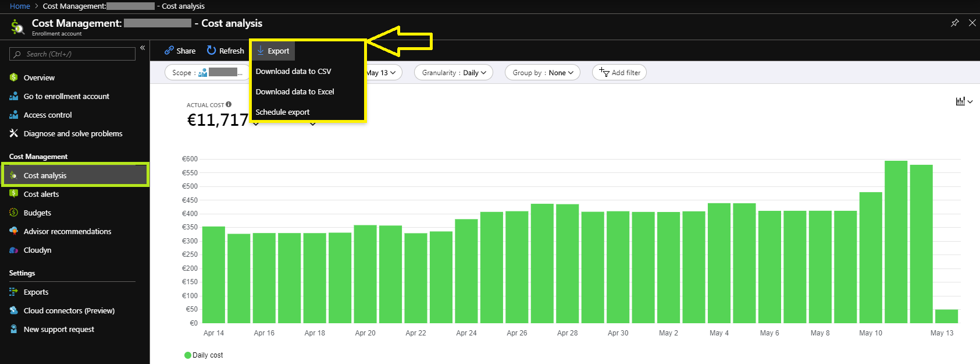Open the Scope selector pill

click(x=208, y=73)
